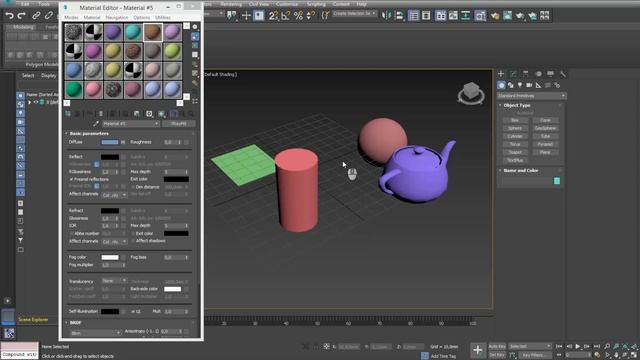Screen dimensions: 640x360
Task: Click the Undo arrow in main toolbar
Action: (9, 16)
